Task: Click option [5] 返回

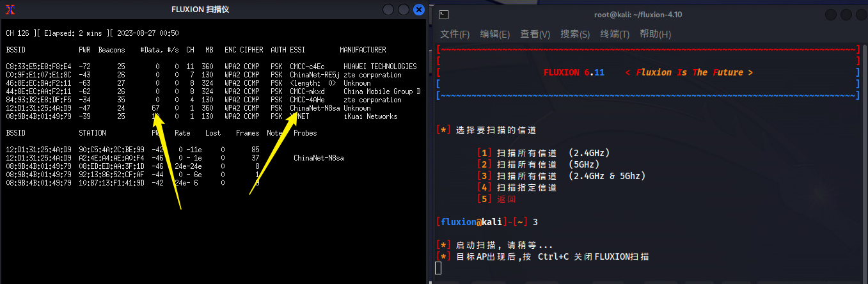Action: pyautogui.click(x=496, y=199)
